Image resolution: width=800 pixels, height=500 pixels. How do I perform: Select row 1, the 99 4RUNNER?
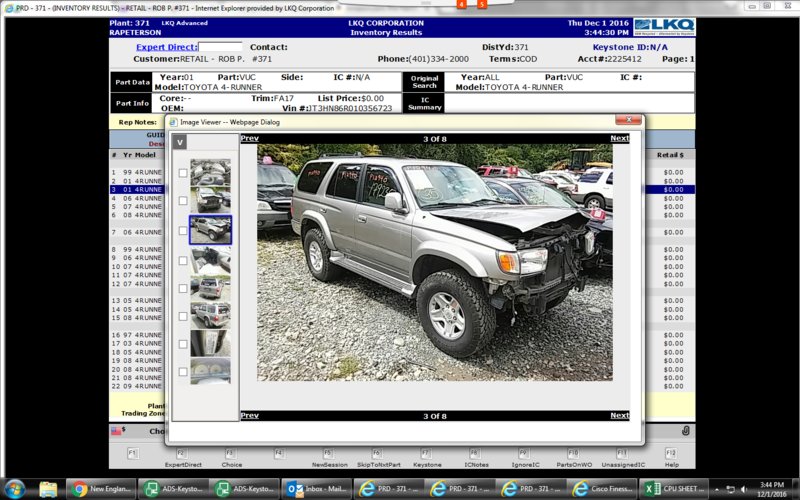137,172
